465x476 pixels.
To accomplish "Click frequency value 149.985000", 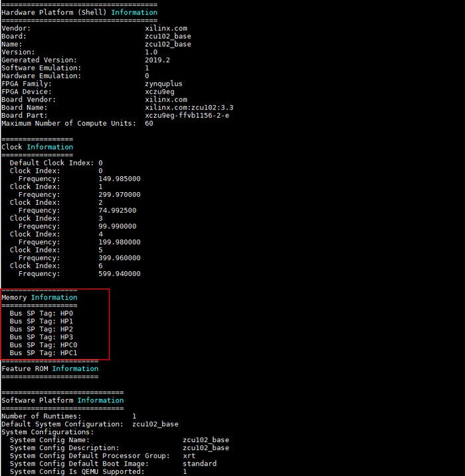I will click(120, 179).
